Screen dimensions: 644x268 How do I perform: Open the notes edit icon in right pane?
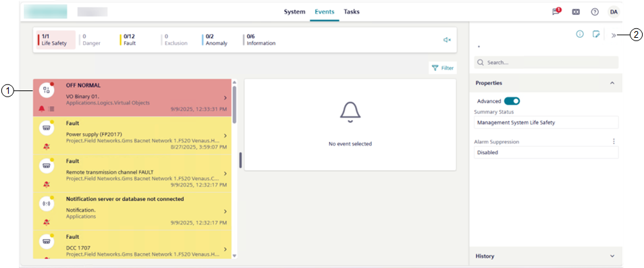tap(596, 34)
